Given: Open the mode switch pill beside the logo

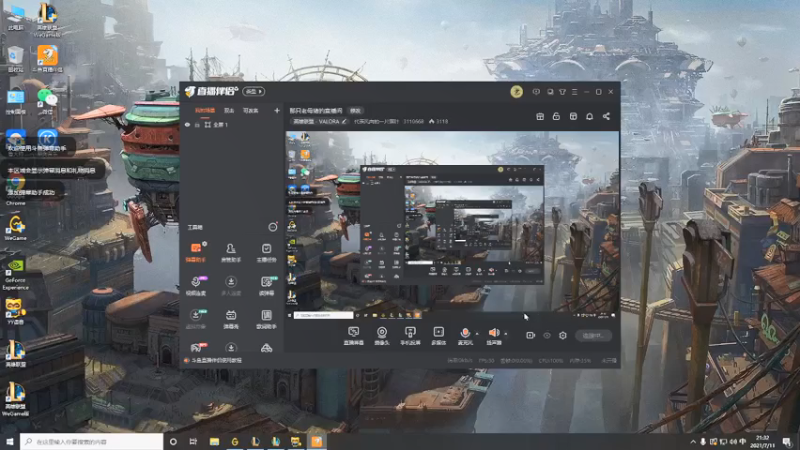Looking at the screenshot, I should [x=254, y=91].
